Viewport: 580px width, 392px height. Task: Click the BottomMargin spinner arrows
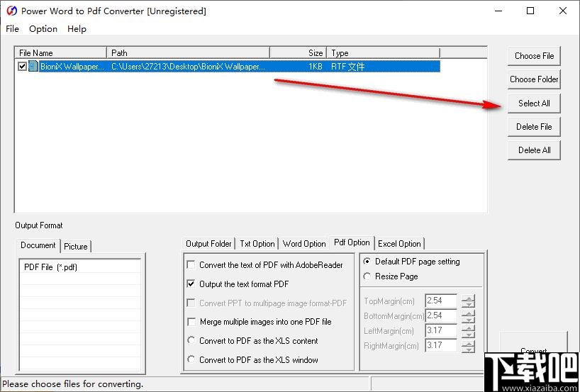pos(468,316)
